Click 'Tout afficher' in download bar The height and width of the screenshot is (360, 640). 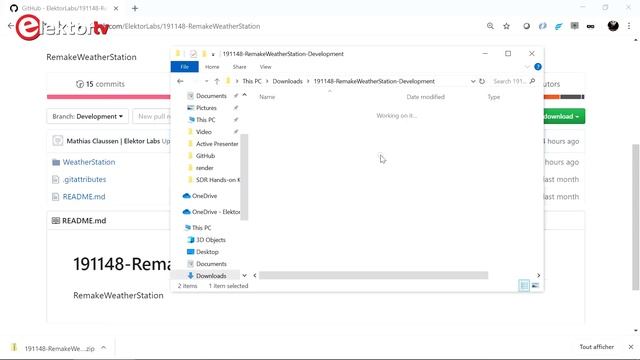(x=596, y=347)
